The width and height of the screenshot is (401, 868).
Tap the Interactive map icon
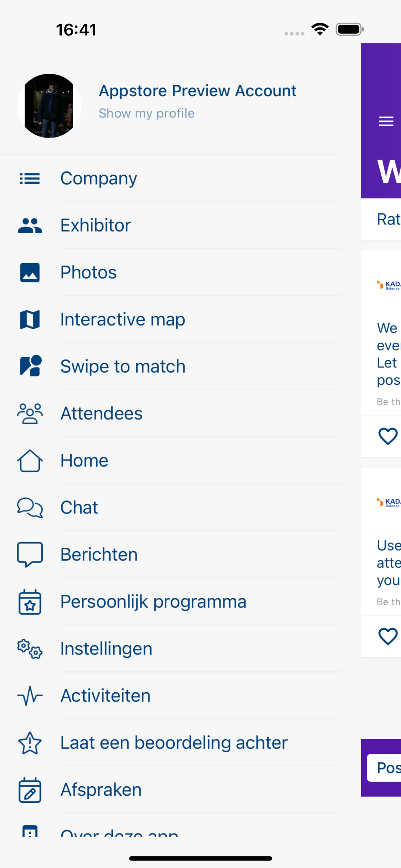[x=30, y=319]
